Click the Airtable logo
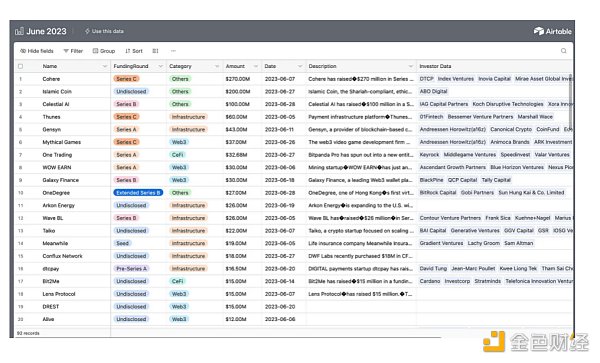 [x=553, y=31]
